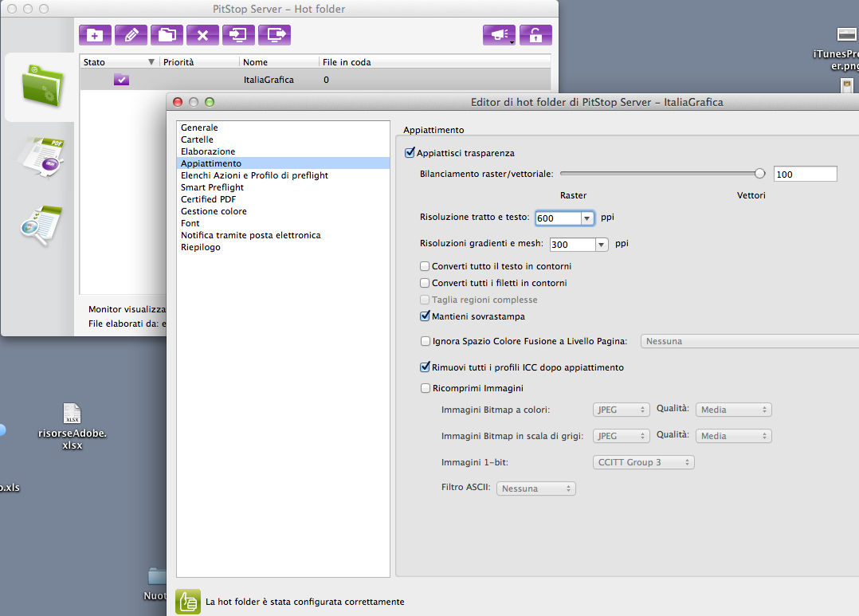Disable Mantieni sovrastampa checkbox
The height and width of the screenshot is (616, 859).
pyautogui.click(x=426, y=316)
